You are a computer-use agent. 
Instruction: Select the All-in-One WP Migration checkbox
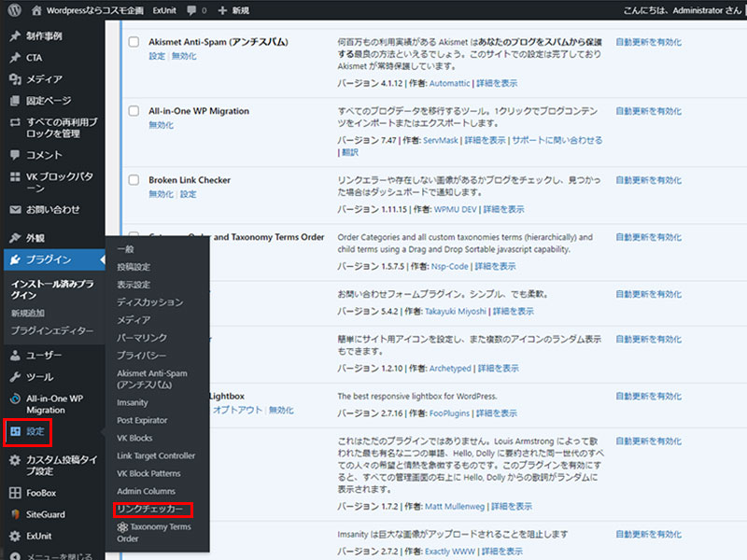[x=134, y=111]
